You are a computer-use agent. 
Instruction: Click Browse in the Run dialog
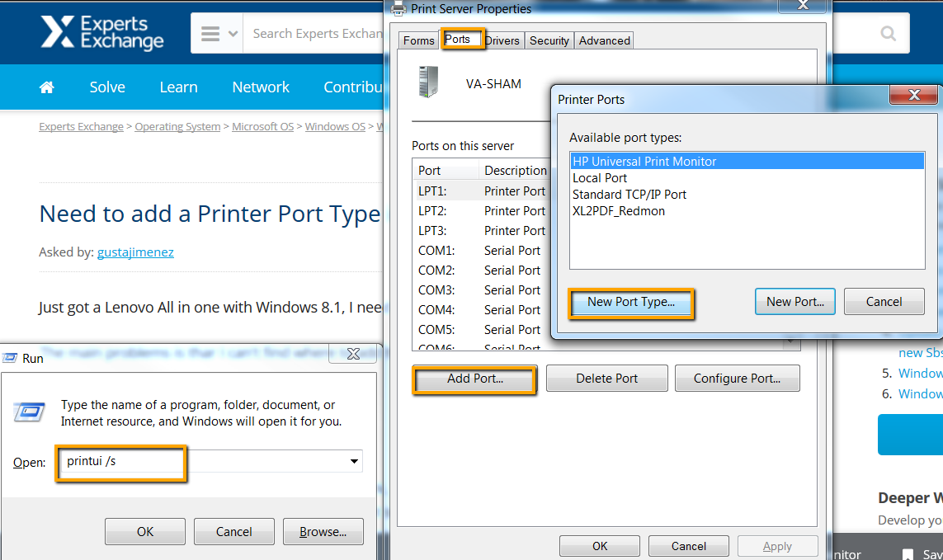click(323, 531)
